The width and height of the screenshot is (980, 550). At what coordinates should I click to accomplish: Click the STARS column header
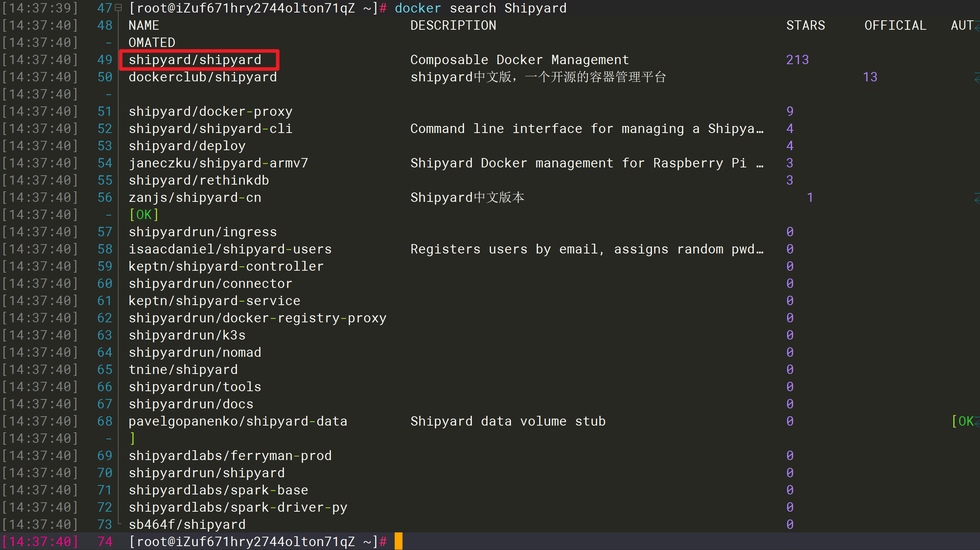[805, 25]
